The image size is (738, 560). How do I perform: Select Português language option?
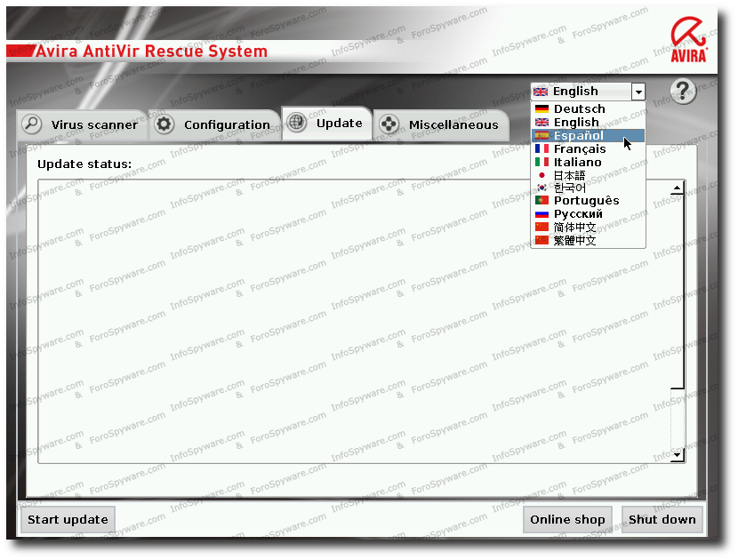[x=589, y=201]
